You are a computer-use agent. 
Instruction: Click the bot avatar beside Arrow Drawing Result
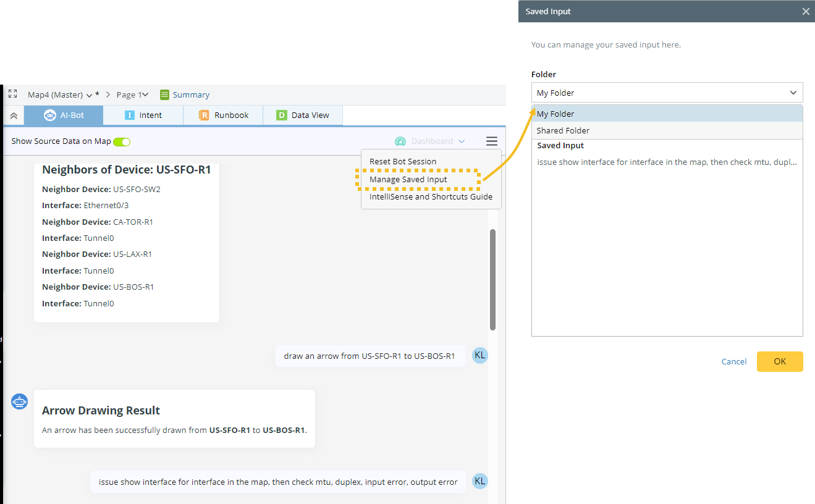pyautogui.click(x=20, y=401)
